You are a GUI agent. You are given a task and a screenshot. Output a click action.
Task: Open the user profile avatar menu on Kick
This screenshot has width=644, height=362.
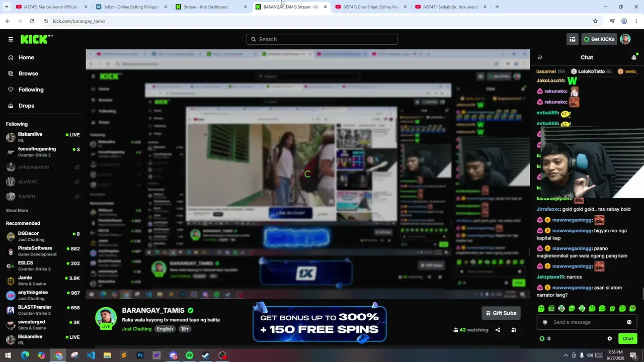(x=625, y=39)
